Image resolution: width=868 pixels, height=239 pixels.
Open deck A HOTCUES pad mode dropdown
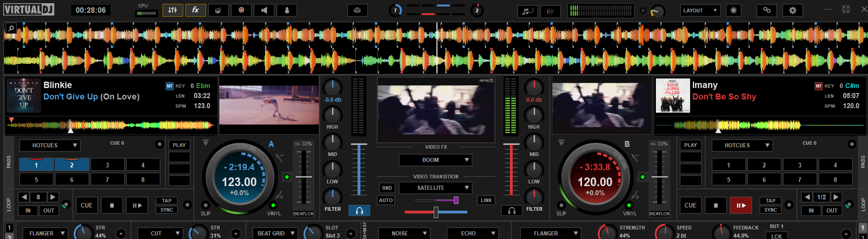pyautogui.click(x=50, y=145)
